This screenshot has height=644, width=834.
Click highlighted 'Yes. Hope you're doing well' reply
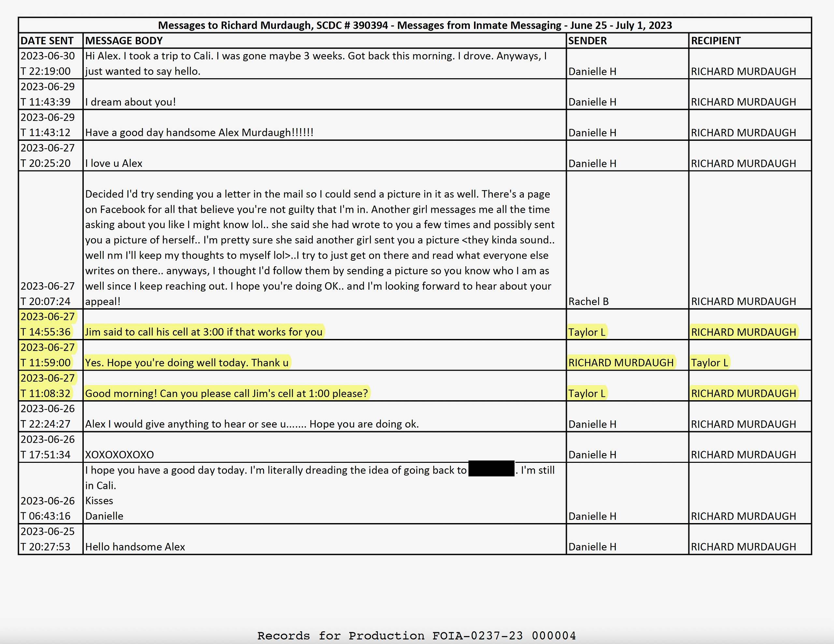(x=187, y=362)
